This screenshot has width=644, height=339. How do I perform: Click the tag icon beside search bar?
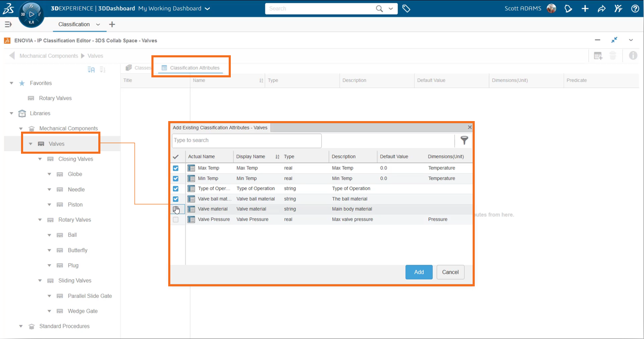click(406, 8)
